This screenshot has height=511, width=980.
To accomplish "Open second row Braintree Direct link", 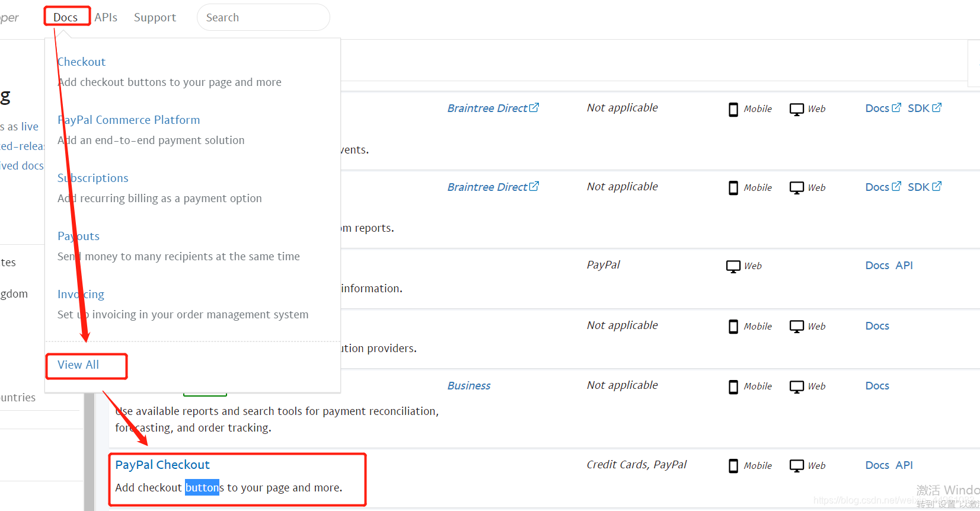I will 487,187.
